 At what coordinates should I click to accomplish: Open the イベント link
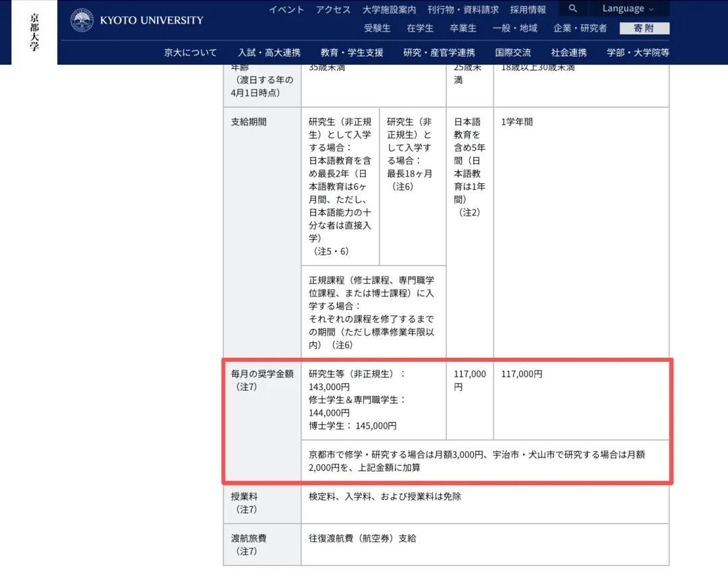tap(286, 9)
